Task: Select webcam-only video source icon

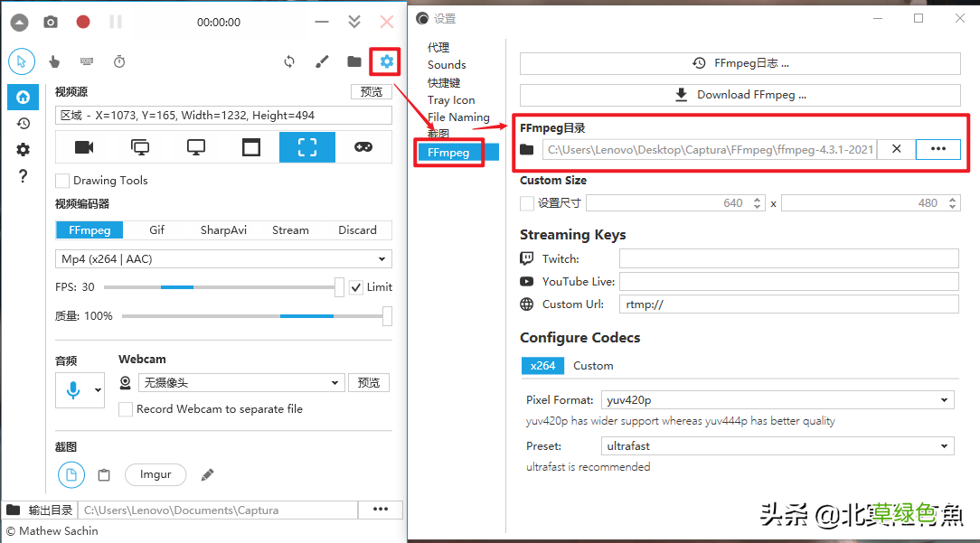Action: coord(84,147)
